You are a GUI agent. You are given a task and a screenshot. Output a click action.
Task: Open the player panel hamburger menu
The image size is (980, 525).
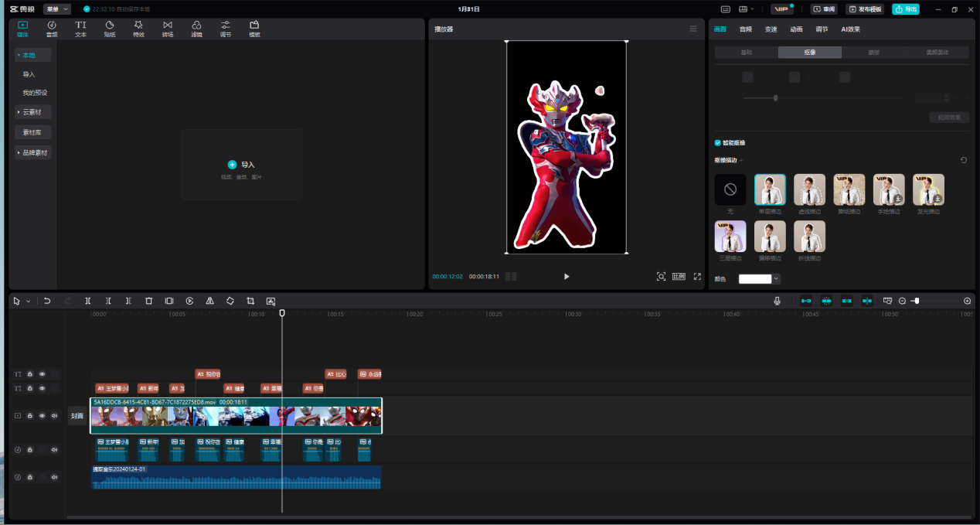tap(693, 29)
